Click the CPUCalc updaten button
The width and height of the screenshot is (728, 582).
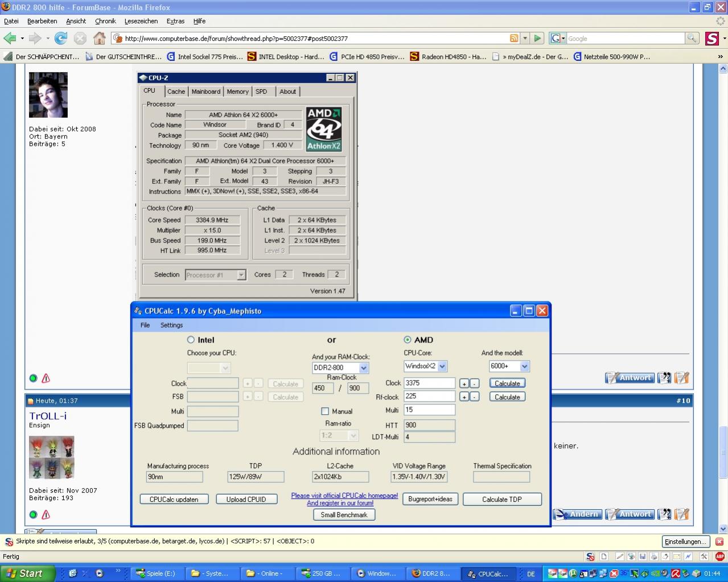[x=174, y=500]
